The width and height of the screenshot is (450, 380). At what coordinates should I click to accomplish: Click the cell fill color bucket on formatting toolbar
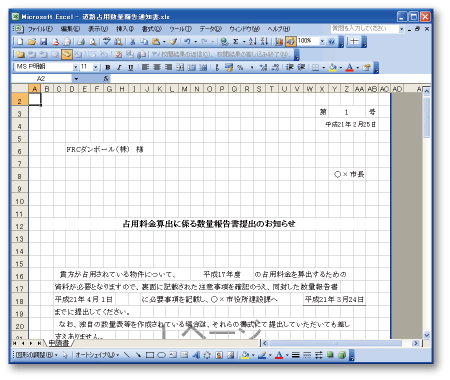[x=332, y=68]
